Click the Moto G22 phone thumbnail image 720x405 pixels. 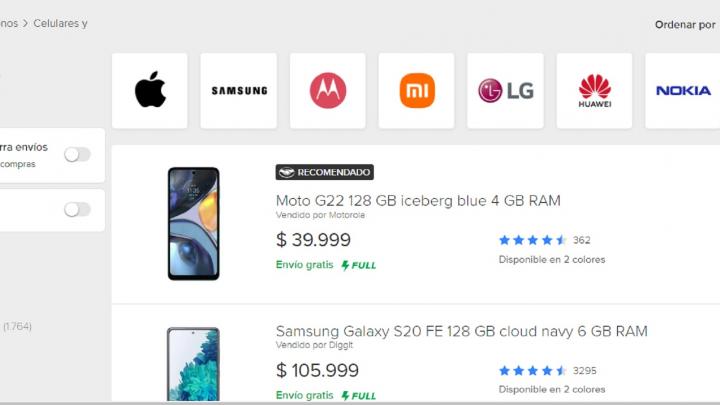click(x=193, y=224)
